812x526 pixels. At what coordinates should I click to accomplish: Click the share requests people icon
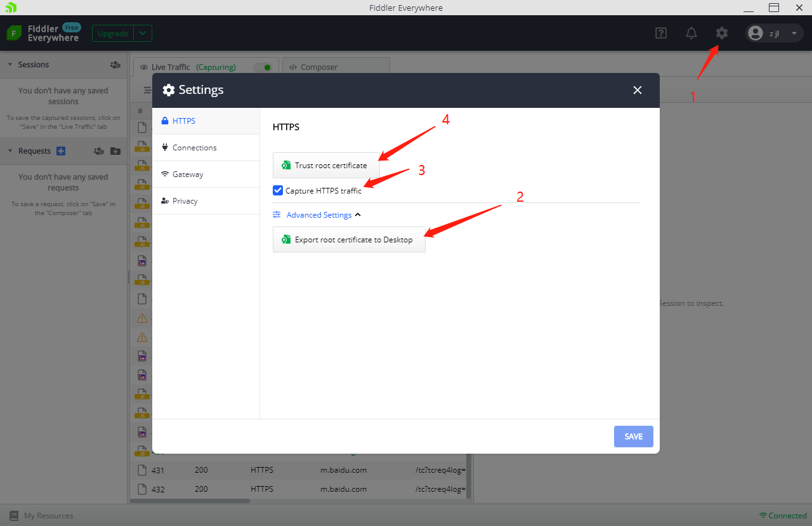[98, 151]
